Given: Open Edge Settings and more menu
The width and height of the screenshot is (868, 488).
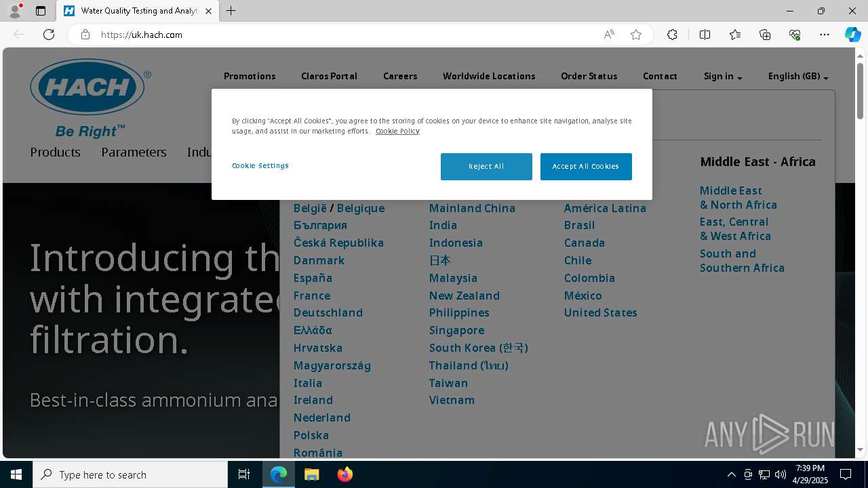Looking at the screenshot, I should click(x=825, y=35).
